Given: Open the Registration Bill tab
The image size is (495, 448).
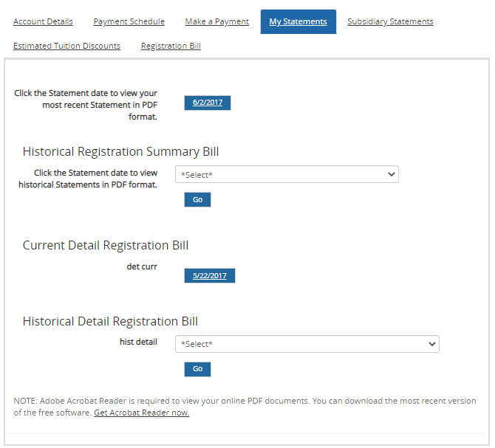Looking at the screenshot, I should [171, 46].
